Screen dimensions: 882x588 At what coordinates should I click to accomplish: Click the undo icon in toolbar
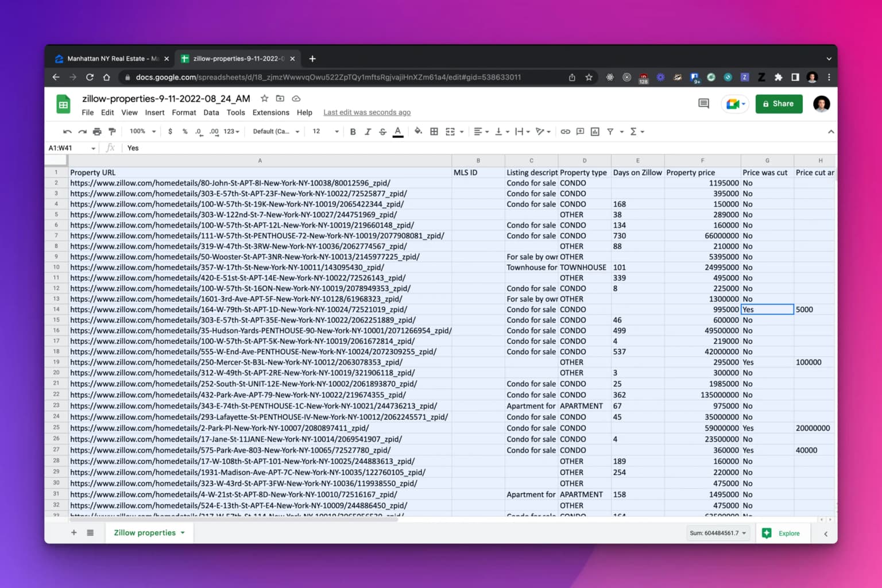67,131
